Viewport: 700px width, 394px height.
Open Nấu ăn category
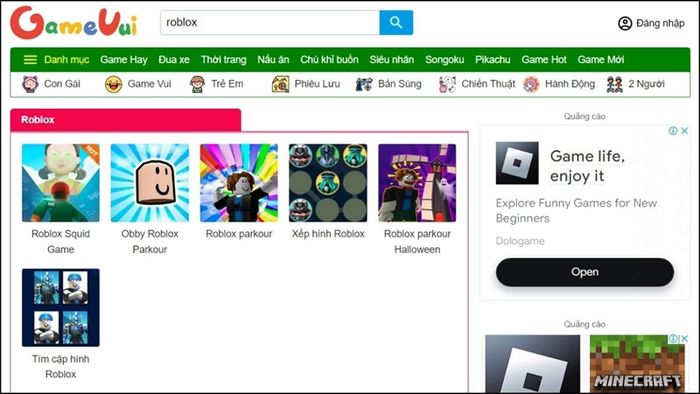pos(273,60)
